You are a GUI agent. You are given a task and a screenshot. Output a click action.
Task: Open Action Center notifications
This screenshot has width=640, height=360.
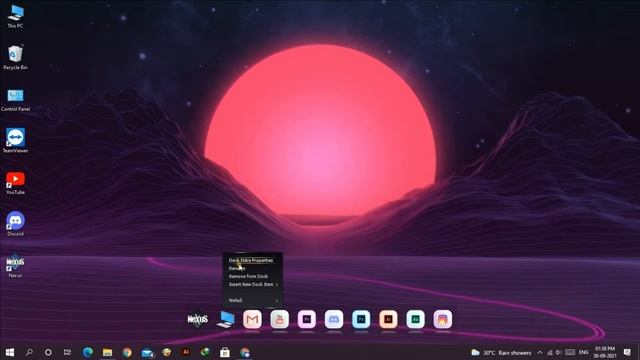click(x=627, y=353)
